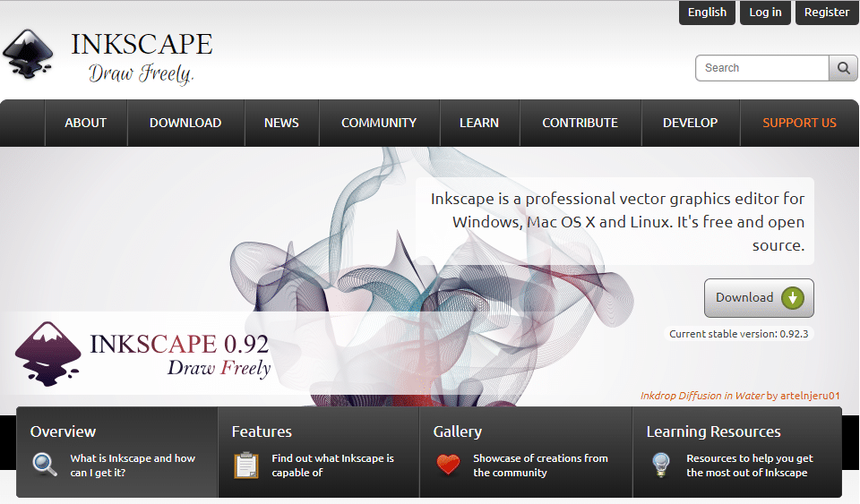This screenshot has width=860, height=504.
Task: Open the Download menu item
Action: [x=185, y=123]
